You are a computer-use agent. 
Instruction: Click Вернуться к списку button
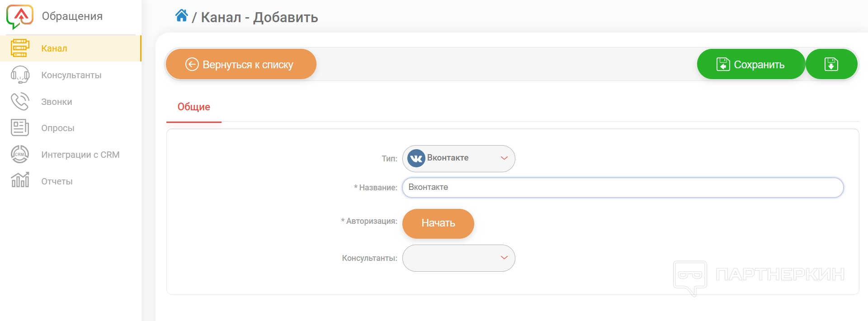(x=241, y=64)
